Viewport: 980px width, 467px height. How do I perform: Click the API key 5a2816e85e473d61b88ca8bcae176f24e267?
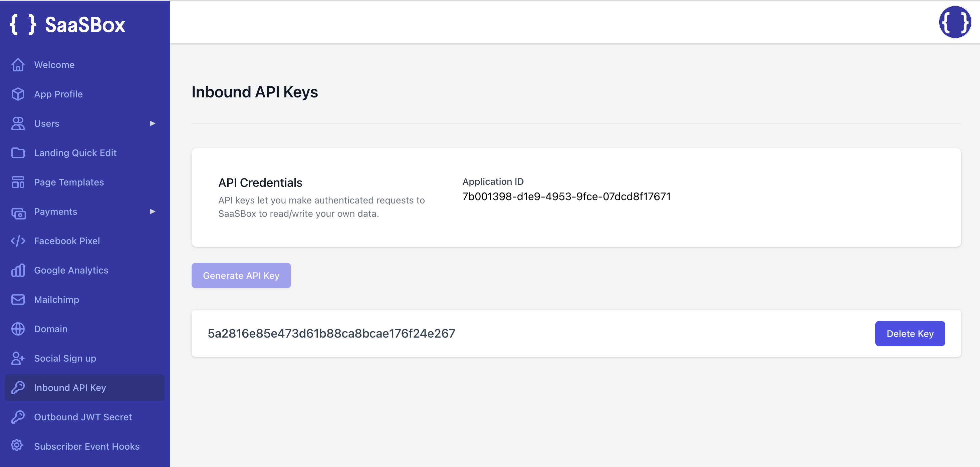(x=331, y=333)
